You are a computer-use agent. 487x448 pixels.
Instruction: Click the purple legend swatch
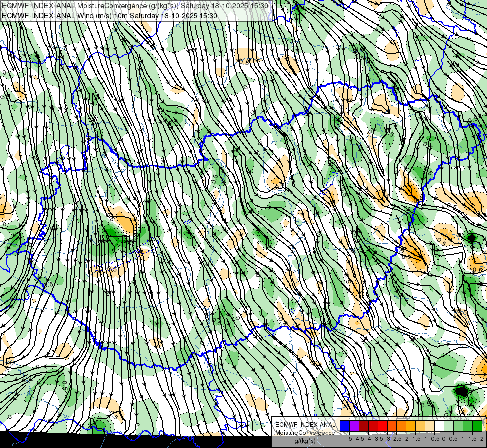[354, 426]
